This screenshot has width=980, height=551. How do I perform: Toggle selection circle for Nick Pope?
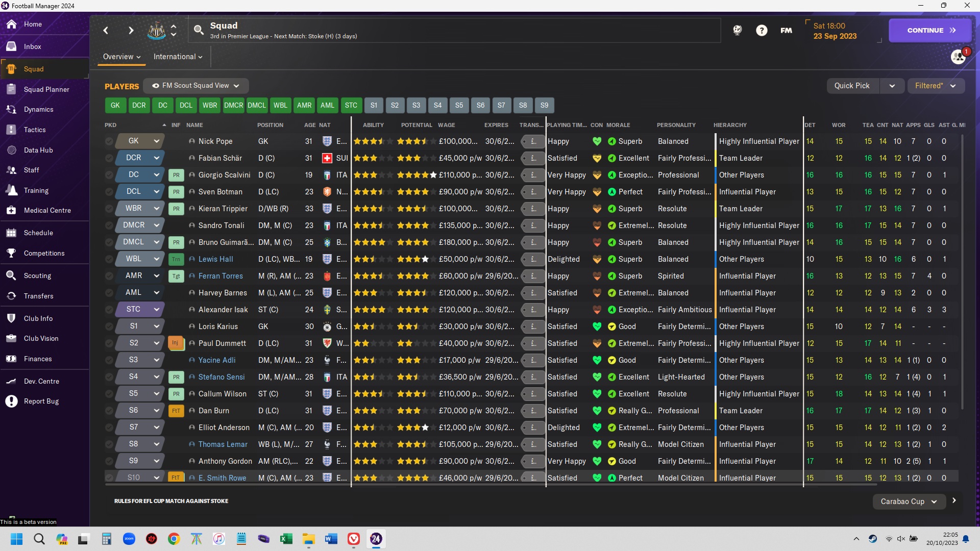[109, 141]
